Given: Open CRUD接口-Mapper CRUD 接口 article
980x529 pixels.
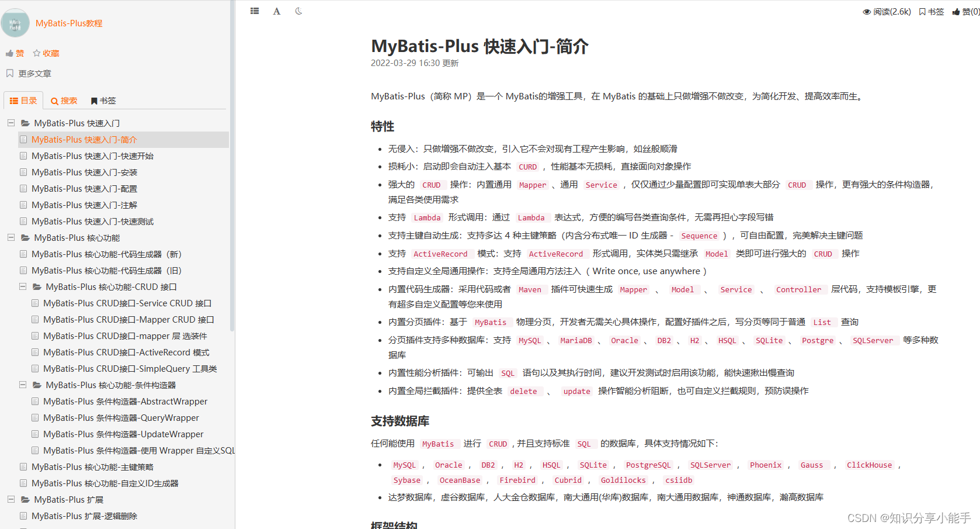Looking at the screenshot, I should point(128,320).
